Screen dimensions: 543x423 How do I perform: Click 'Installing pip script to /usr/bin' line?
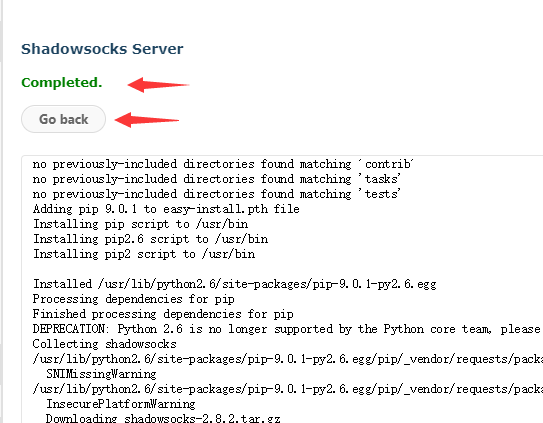click(140, 224)
